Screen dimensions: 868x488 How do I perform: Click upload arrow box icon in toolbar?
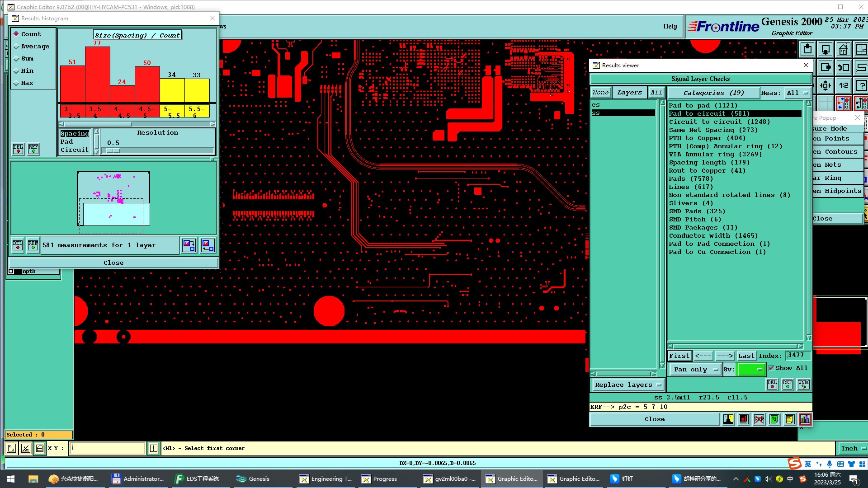[x=807, y=49]
